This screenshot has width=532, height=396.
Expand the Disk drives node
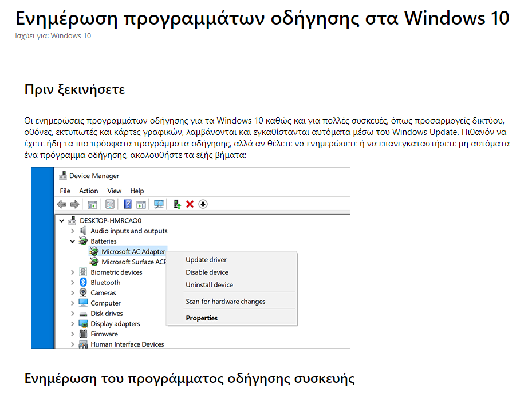[x=72, y=313]
